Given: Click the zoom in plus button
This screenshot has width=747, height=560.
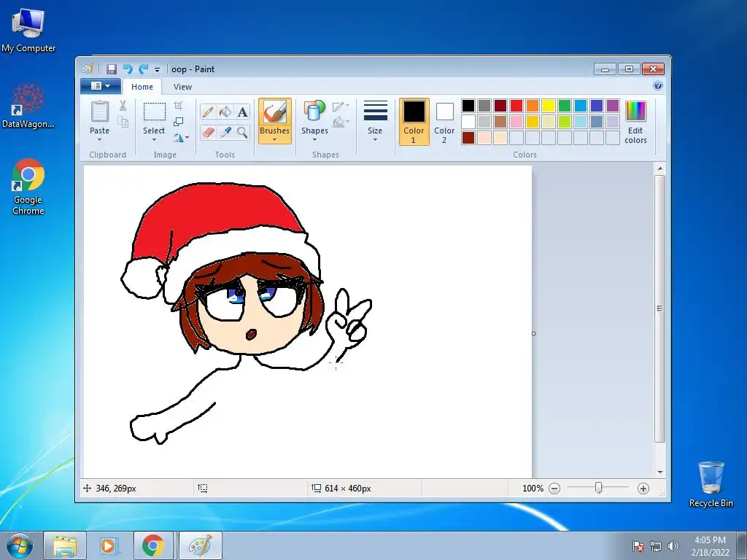Looking at the screenshot, I should point(643,488).
